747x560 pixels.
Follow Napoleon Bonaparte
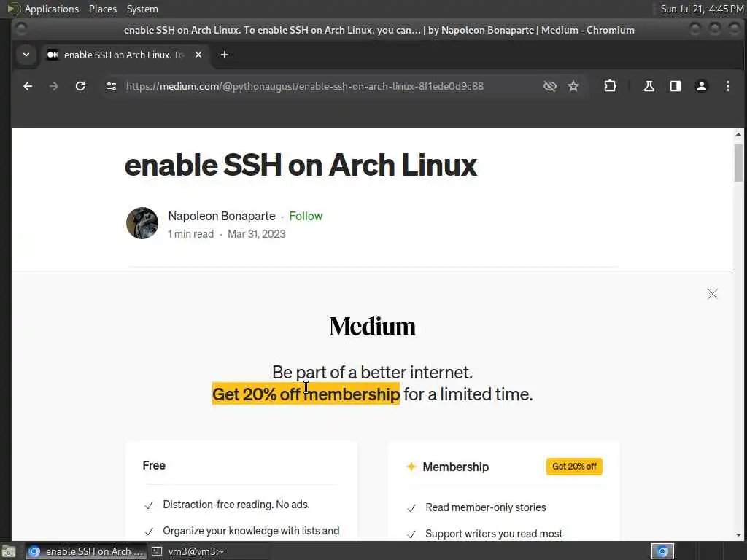tap(306, 216)
